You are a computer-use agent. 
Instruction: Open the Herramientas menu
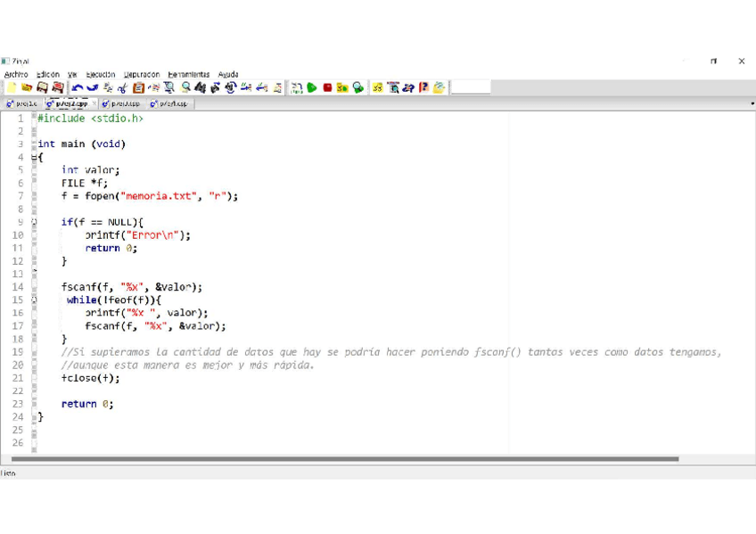click(188, 75)
